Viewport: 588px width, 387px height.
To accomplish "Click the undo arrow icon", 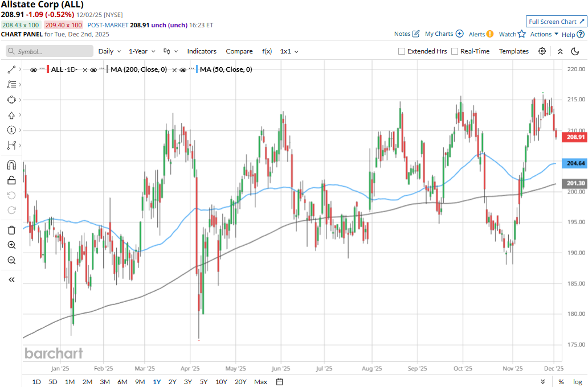I will 11,195.
